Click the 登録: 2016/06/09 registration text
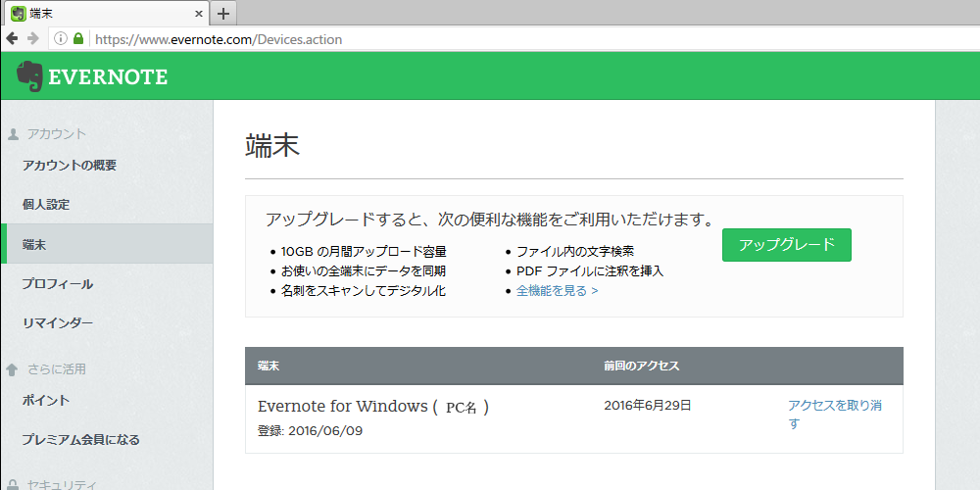Image resolution: width=980 pixels, height=490 pixels. point(310,431)
